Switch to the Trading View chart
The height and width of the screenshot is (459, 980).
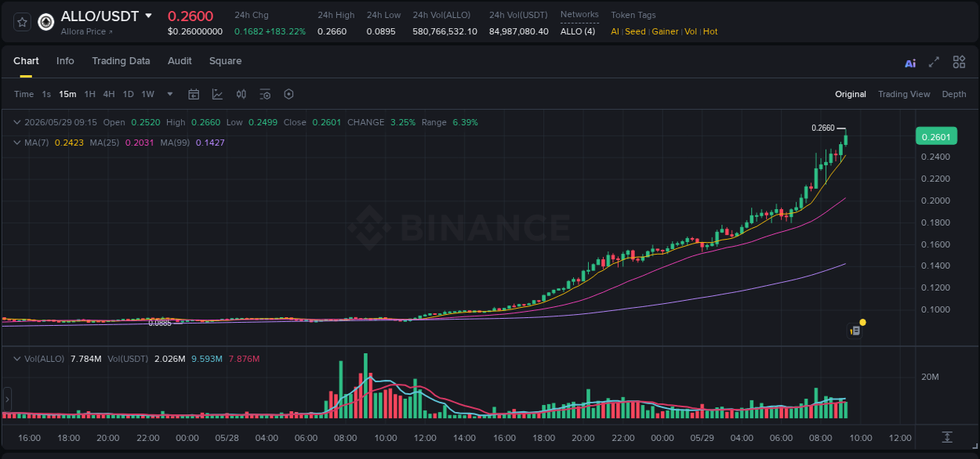[x=904, y=94]
